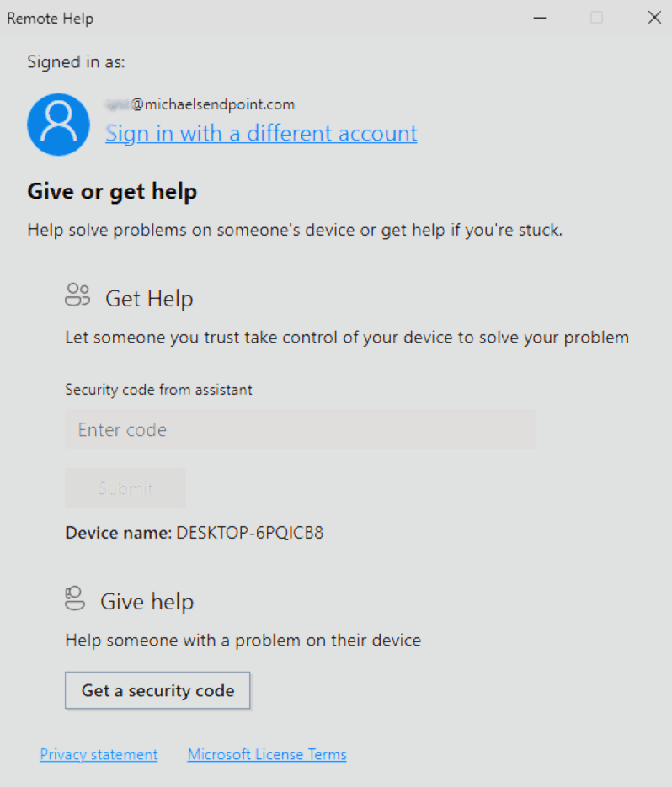The width and height of the screenshot is (672, 787).
Task: Click the Give or get help heading
Action: (x=112, y=191)
